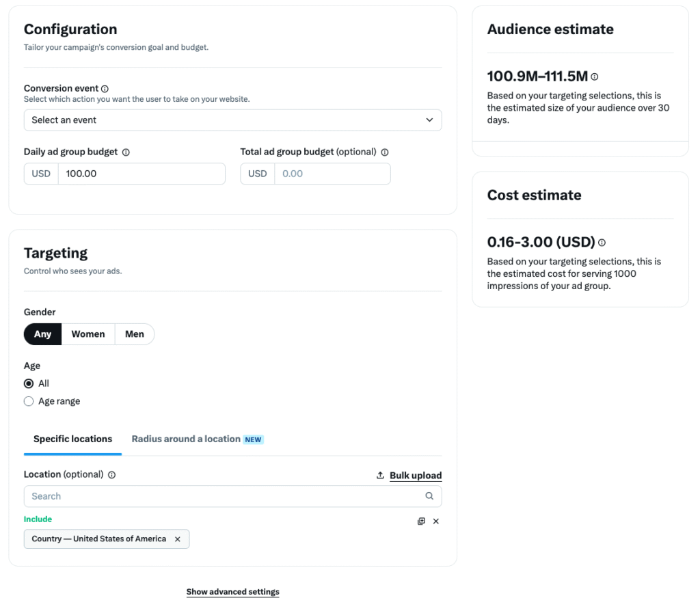The image size is (700, 611).
Task: Choose Women gender option
Action: [88, 334]
